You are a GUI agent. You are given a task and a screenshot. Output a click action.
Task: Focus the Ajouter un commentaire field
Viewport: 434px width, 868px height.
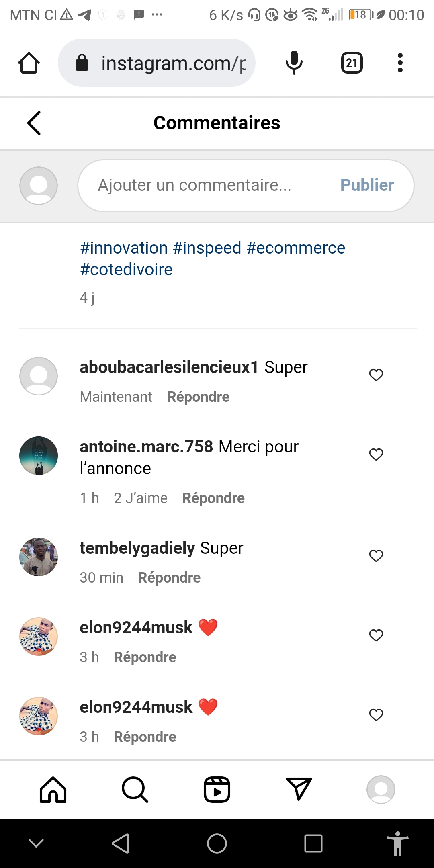(x=201, y=185)
